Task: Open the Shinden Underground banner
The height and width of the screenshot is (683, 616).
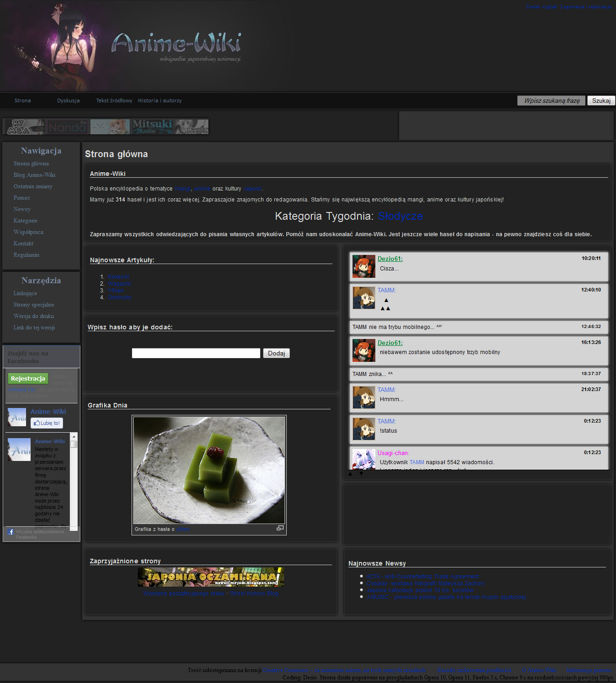Action: click(192, 127)
